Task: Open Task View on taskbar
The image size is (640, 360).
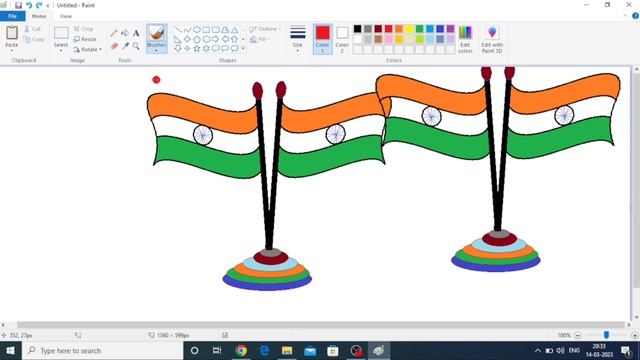Action: point(217,351)
